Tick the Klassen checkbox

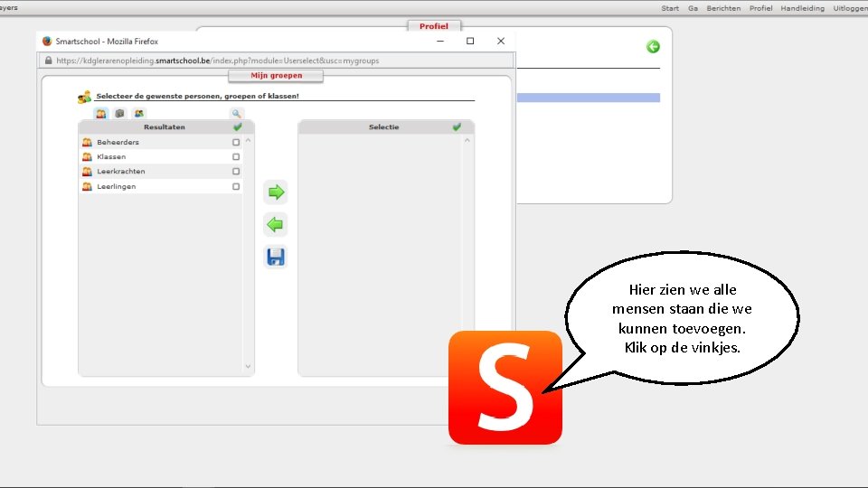pos(236,157)
